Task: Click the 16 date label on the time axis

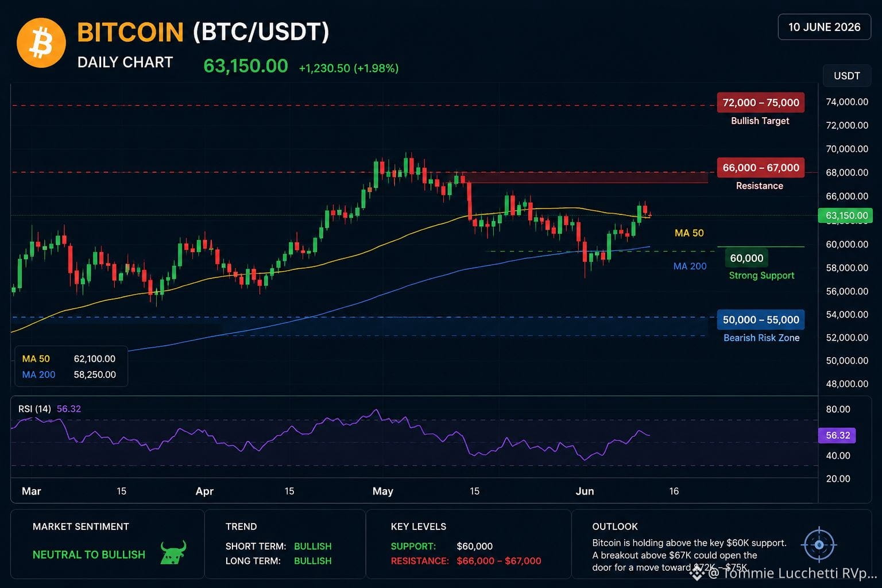Action: click(x=674, y=491)
